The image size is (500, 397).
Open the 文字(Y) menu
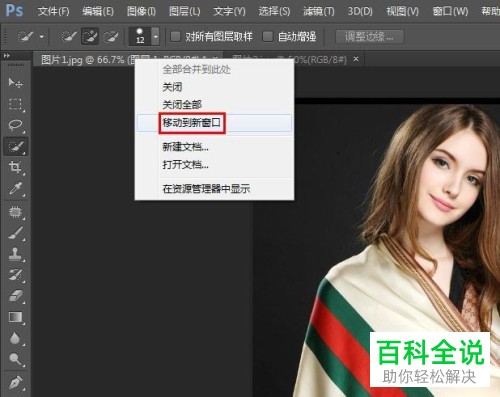pyautogui.click(x=229, y=12)
